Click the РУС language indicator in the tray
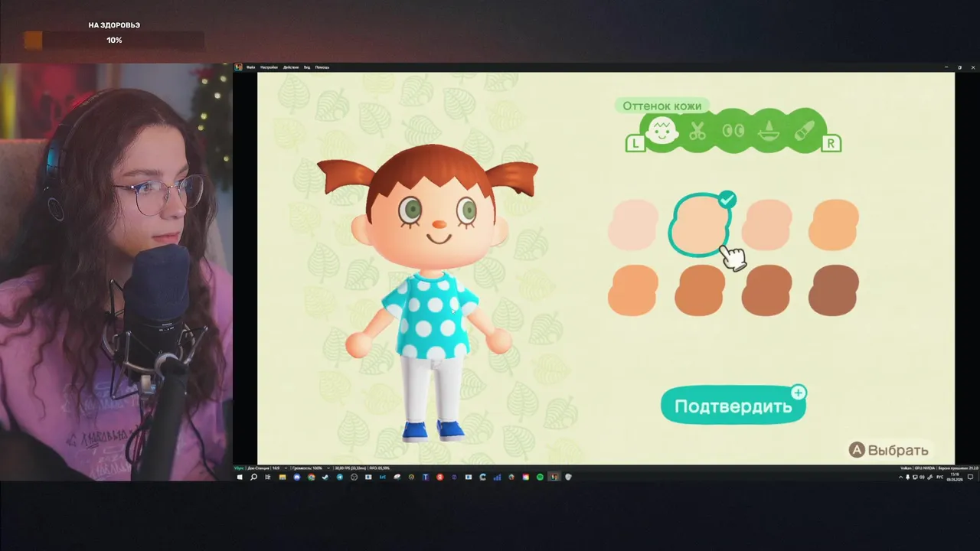This screenshot has height=551, width=980. (x=939, y=477)
